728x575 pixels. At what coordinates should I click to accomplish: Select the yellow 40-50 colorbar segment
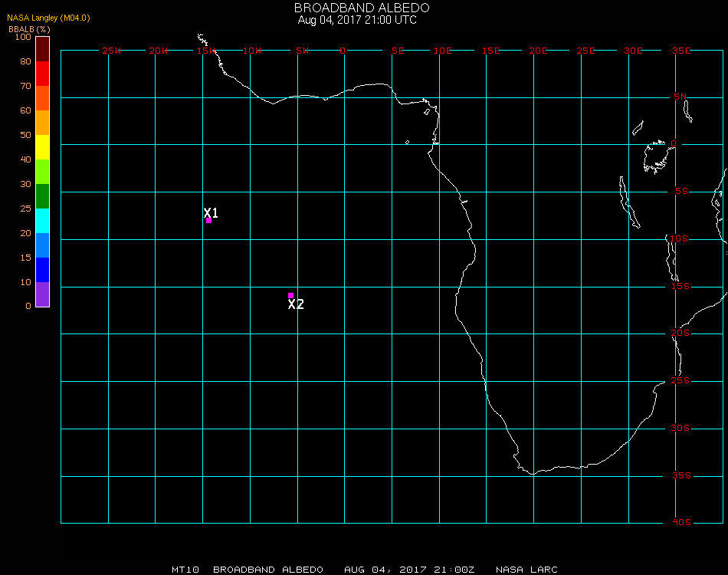(x=42, y=147)
